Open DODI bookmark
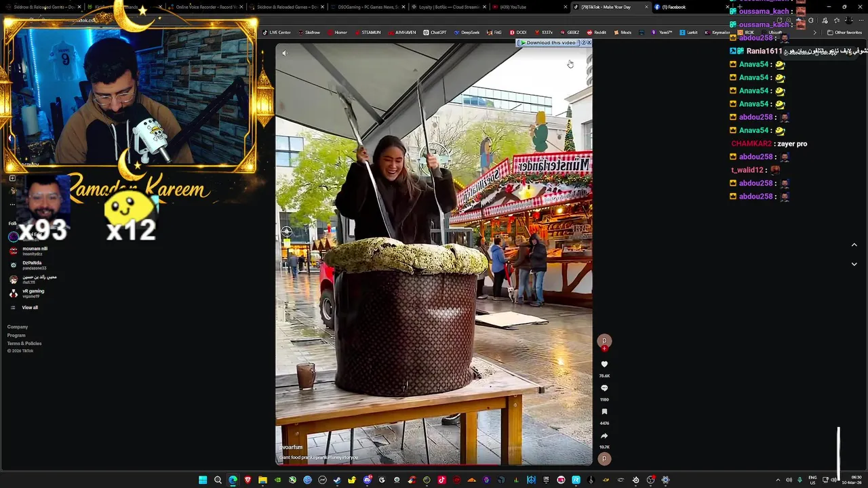This screenshot has height=488, width=868. (x=517, y=33)
